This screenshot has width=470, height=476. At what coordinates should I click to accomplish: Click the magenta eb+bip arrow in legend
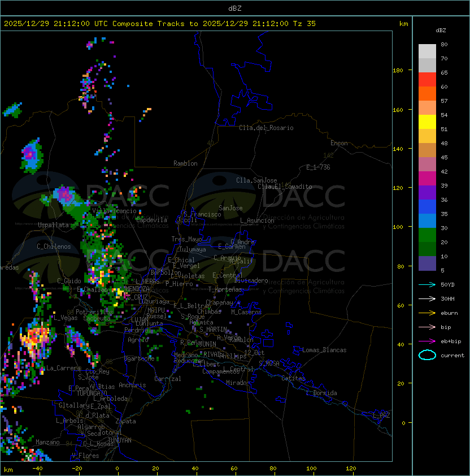pos(427,341)
